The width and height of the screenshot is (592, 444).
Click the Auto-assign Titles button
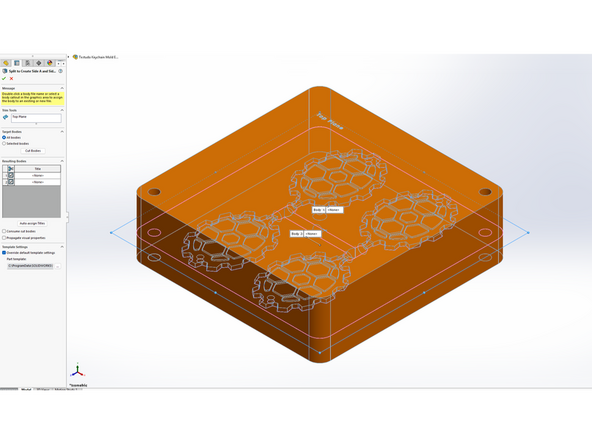[x=32, y=223]
